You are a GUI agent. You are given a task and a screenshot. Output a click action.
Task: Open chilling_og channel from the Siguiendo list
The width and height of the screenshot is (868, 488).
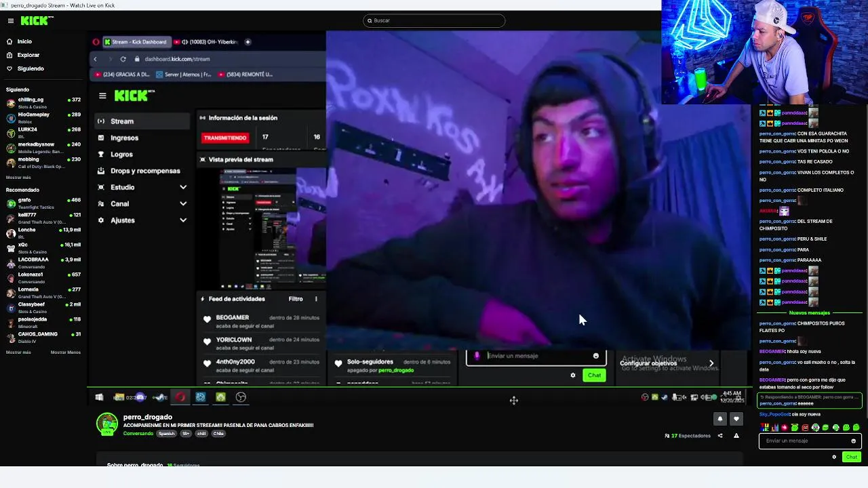pos(43,102)
